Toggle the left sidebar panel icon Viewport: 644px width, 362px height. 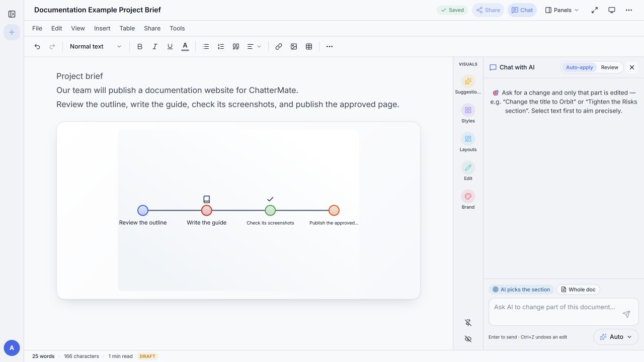(12, 14)
